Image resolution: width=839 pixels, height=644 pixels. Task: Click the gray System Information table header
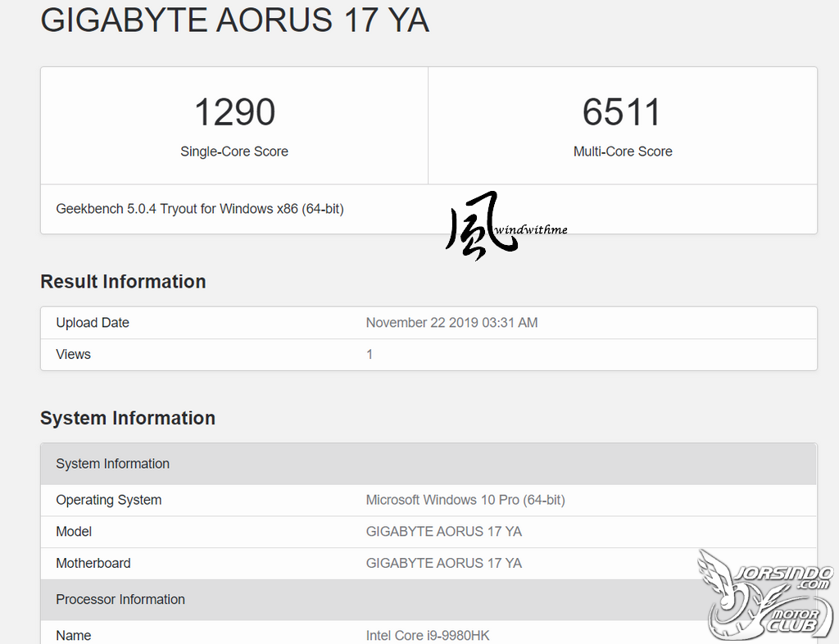[x=429, y=464]
